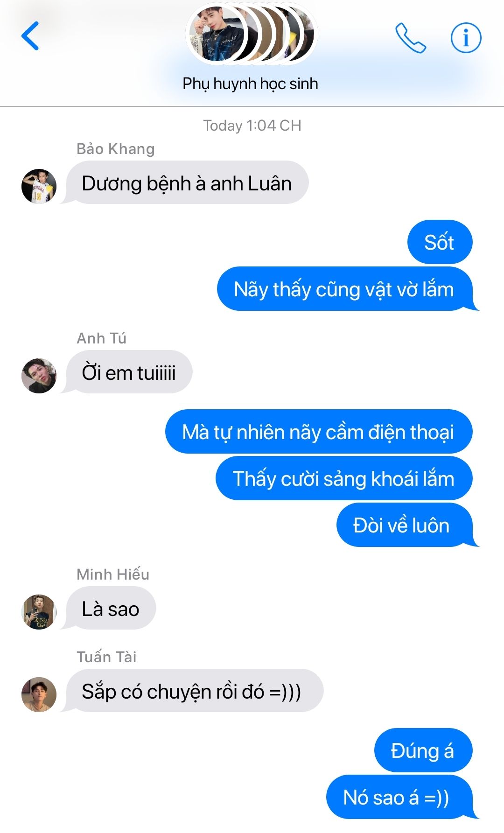Select the 'Đúng á' message bubble
This screenshot has height=833, width=504.
pos(423,750)
